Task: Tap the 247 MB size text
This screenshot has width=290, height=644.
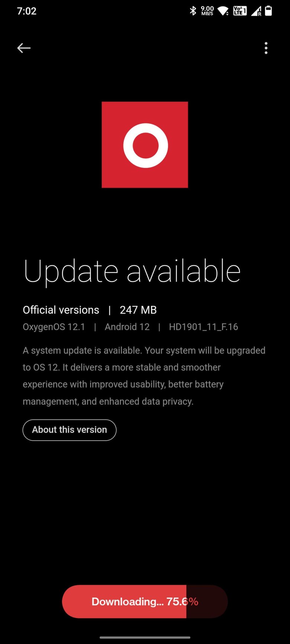Action: (138, 310)
